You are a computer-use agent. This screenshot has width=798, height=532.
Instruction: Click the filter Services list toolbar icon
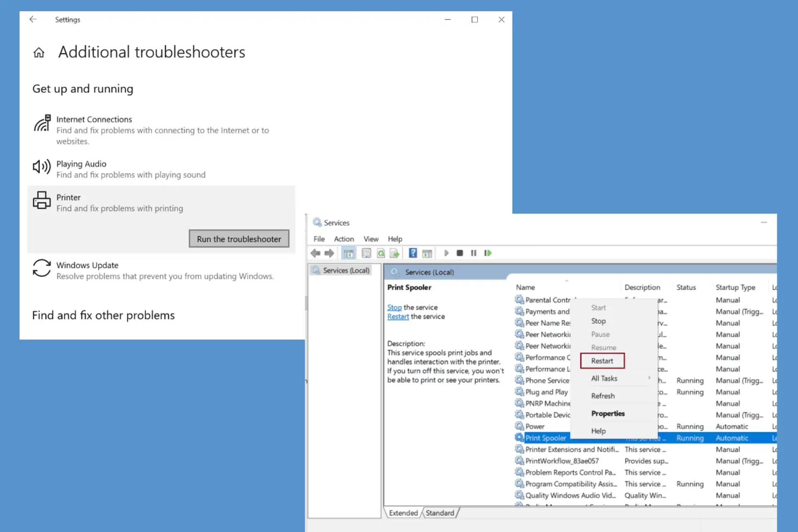(x=428, y=253)
